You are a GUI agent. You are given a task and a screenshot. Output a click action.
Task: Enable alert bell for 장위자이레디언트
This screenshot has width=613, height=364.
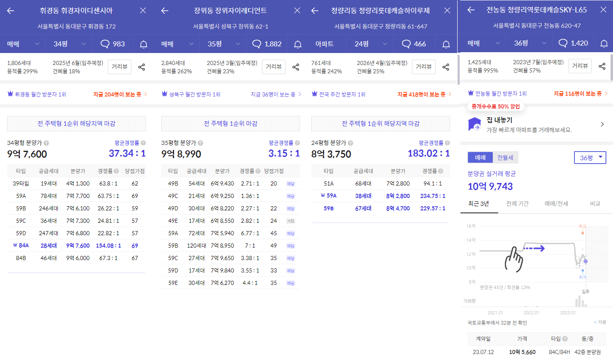(x=297, y=43)
